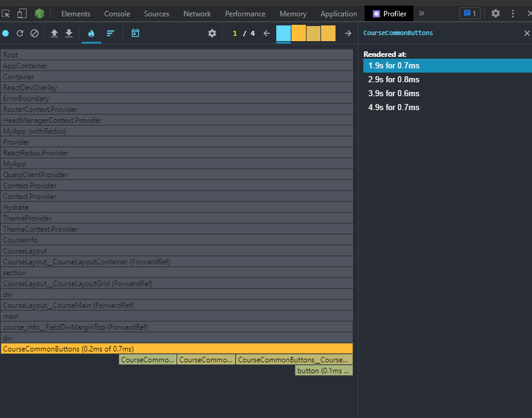Select the CourseCommonButtons flamegraph bar
The width and height of the screenshot is (532, 418).
177,348
